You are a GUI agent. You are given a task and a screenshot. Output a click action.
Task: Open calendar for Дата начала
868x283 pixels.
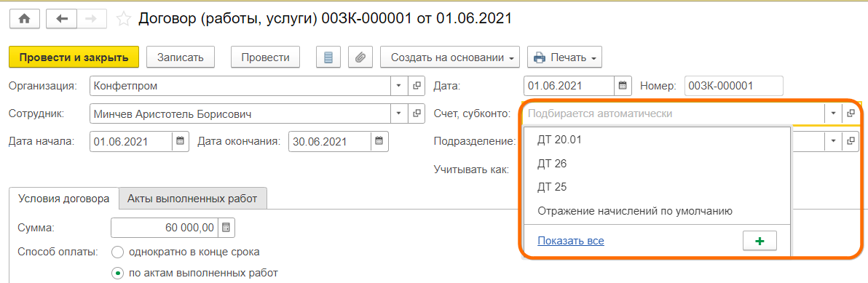180,140
